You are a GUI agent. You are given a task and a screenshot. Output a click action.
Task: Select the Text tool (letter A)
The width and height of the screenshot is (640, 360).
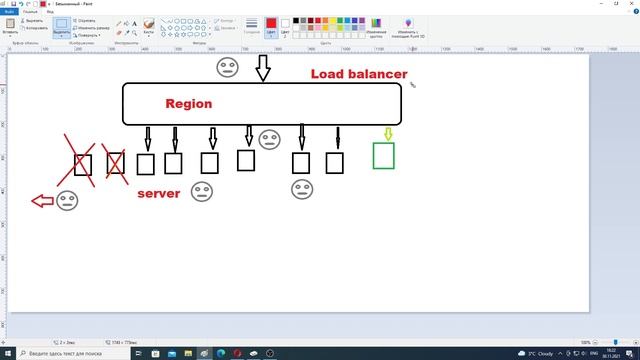(134, 24)
